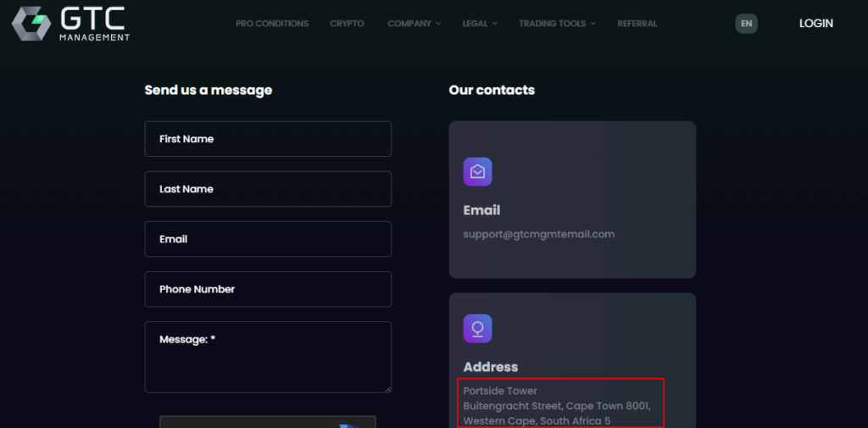Image resolution: width=868 pixels, height=428 pixels.
Task: Click the LOGIN button
Action: coord(815,24)
